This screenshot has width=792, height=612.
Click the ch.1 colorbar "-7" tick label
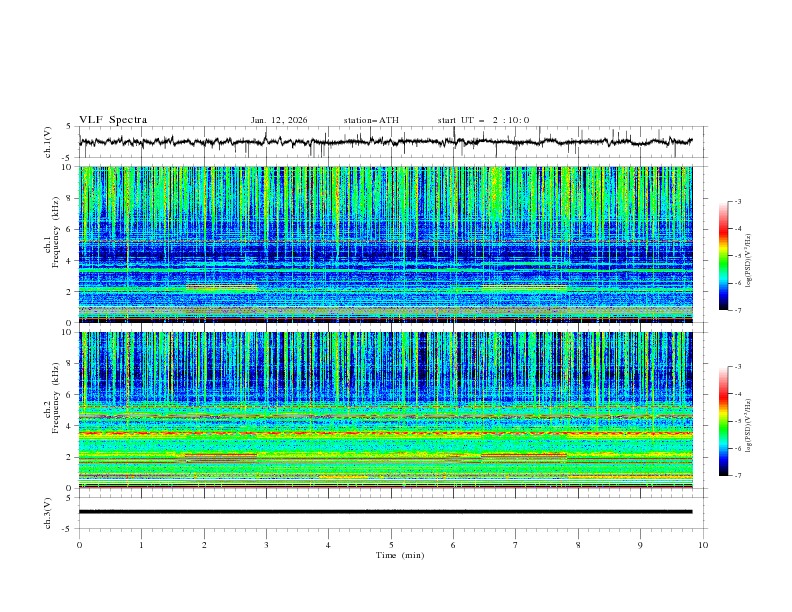coord(737,310)
